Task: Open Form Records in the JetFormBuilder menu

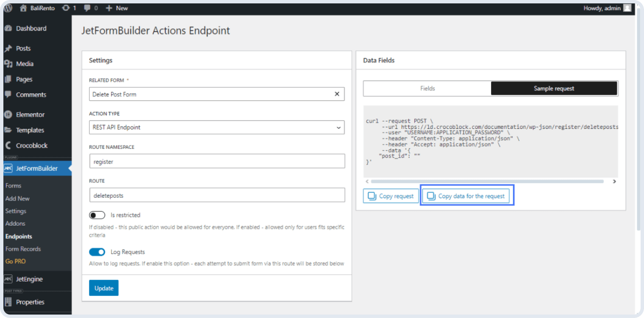Action: [23, 249]
